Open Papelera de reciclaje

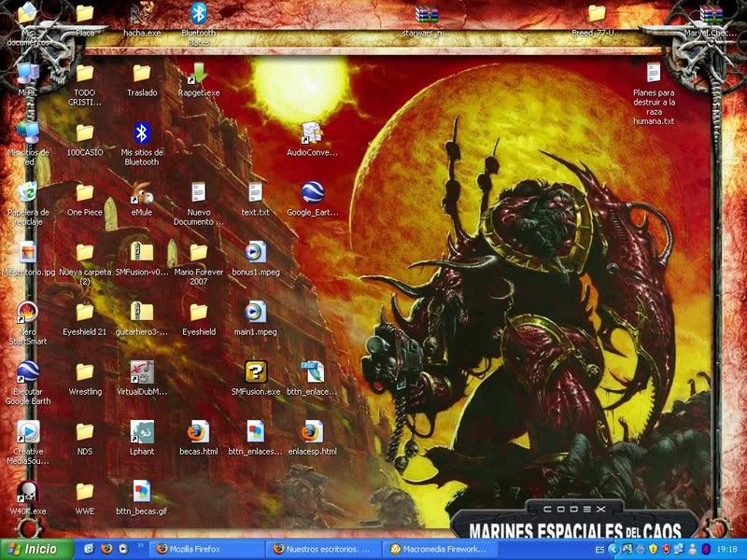(x=28, y=193)
